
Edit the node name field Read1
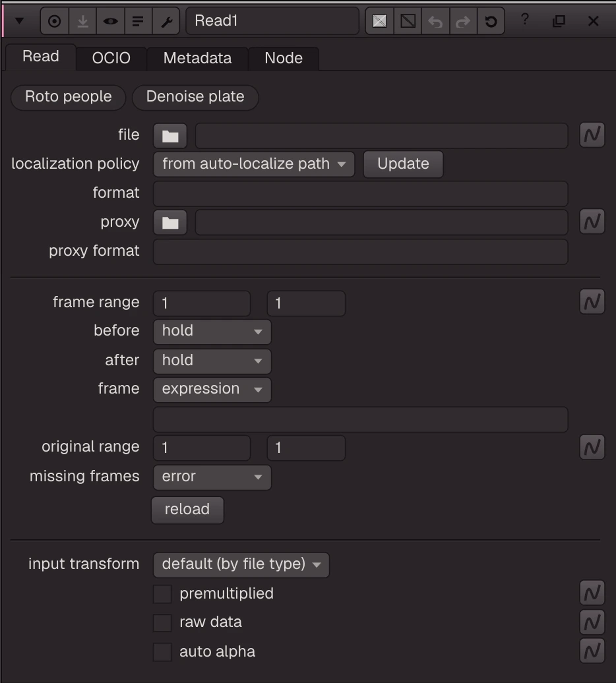tap(272, 20)
